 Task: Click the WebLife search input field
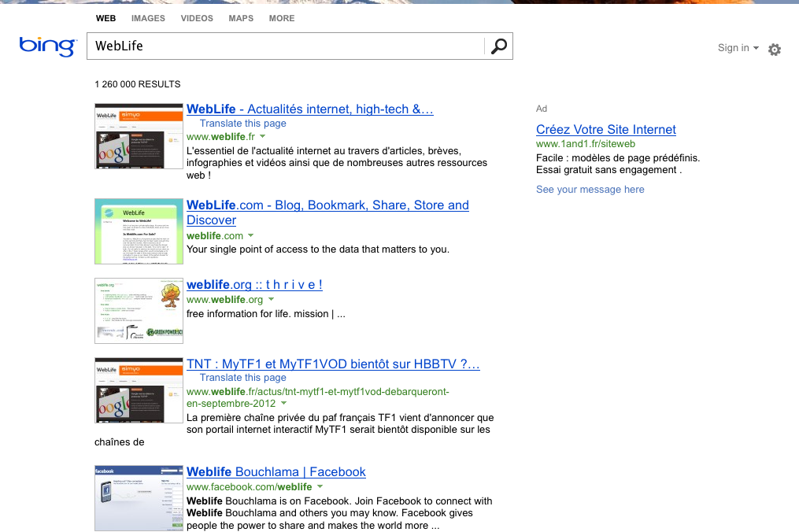coord(285,46)
